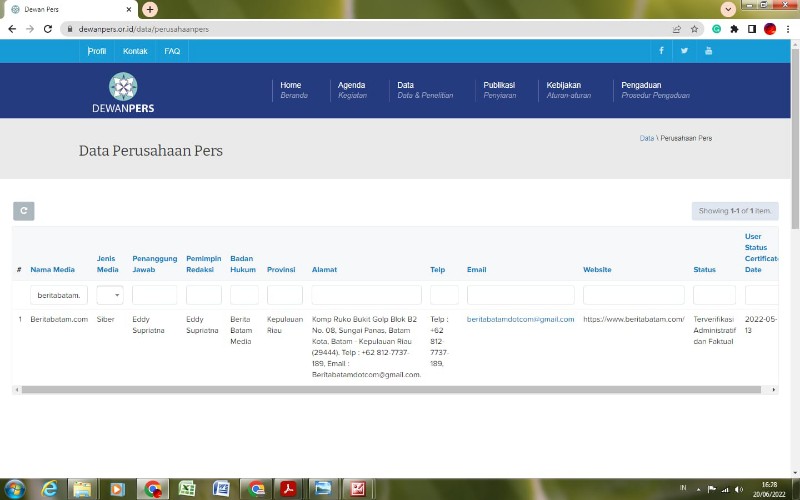Click the Dewan Pers logo
The width and height of the screenshot is (800, 500).
[123, 92]
